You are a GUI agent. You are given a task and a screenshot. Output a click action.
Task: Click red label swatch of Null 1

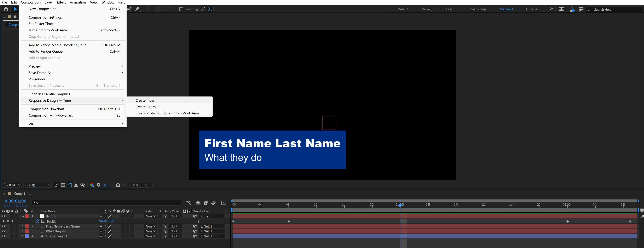point(27,216)
